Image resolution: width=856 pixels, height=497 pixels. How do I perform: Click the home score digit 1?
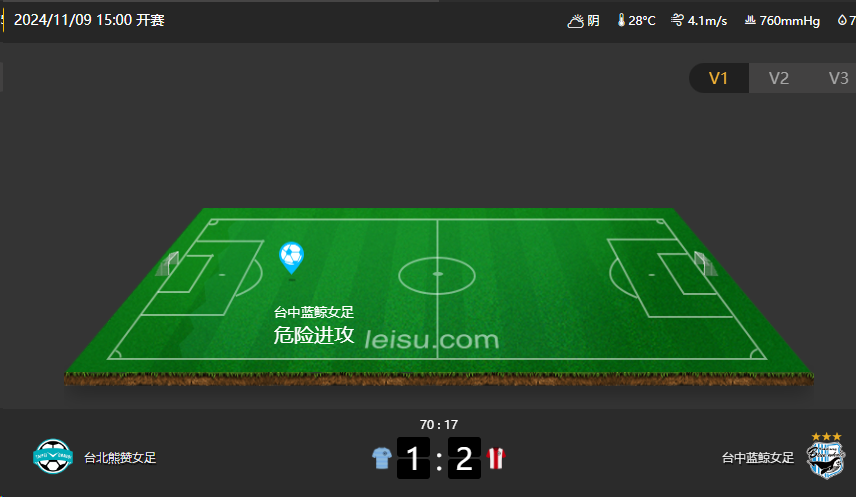pos(413,458)
